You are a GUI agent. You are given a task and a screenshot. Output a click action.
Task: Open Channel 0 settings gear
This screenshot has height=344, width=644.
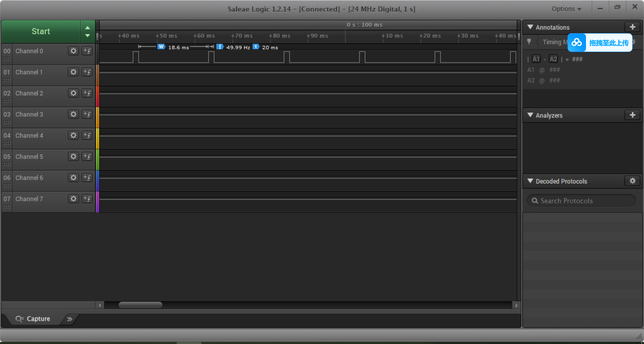pos(73,51)
